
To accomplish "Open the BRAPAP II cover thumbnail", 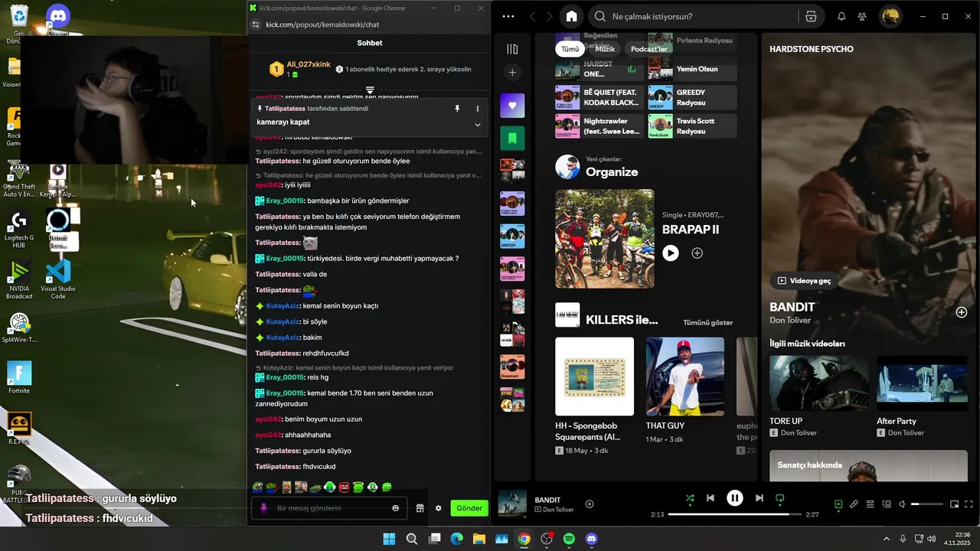I will pos(605,239).
